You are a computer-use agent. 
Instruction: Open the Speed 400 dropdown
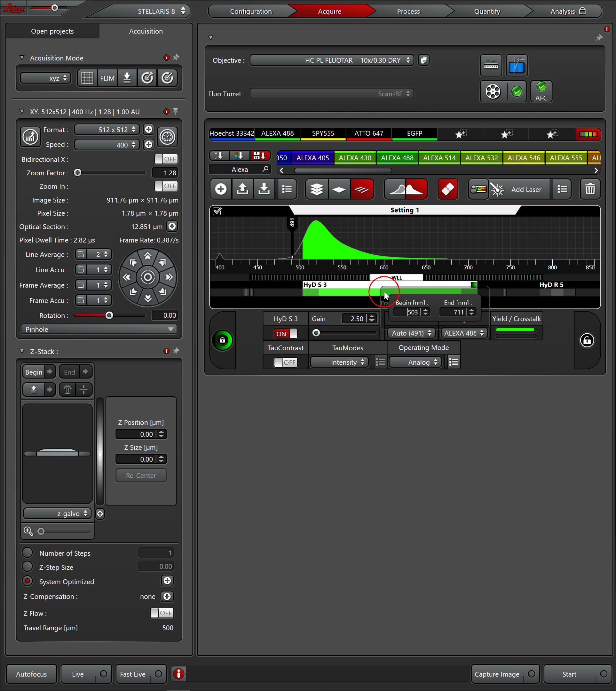point(107,145)
